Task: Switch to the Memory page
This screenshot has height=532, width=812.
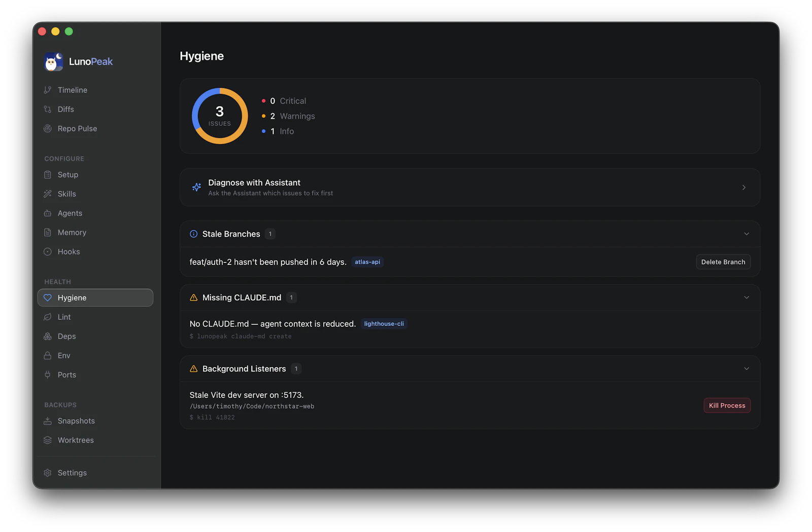Action: [x=95, y=232]
